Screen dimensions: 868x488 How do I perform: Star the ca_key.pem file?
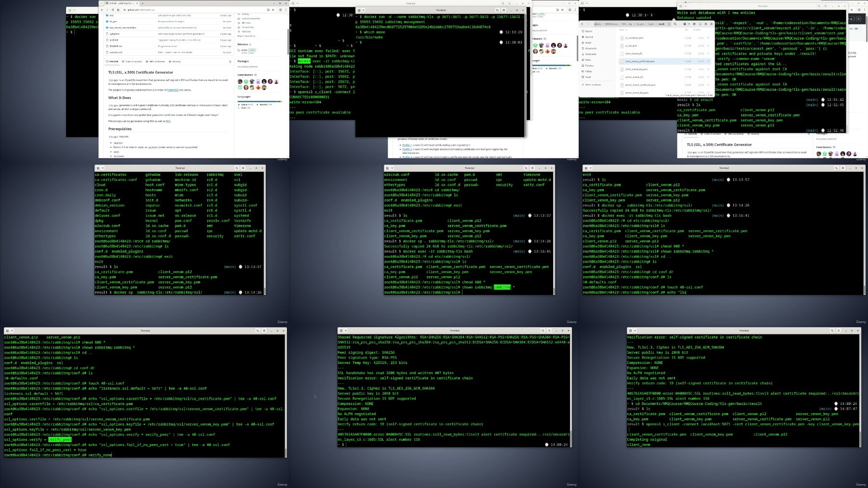(708, 46)
